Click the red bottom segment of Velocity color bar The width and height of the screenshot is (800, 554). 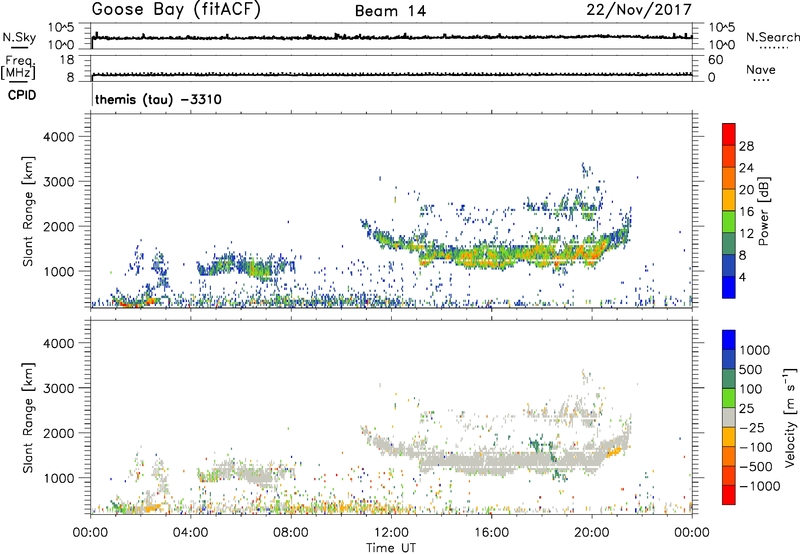click(729, 495)
